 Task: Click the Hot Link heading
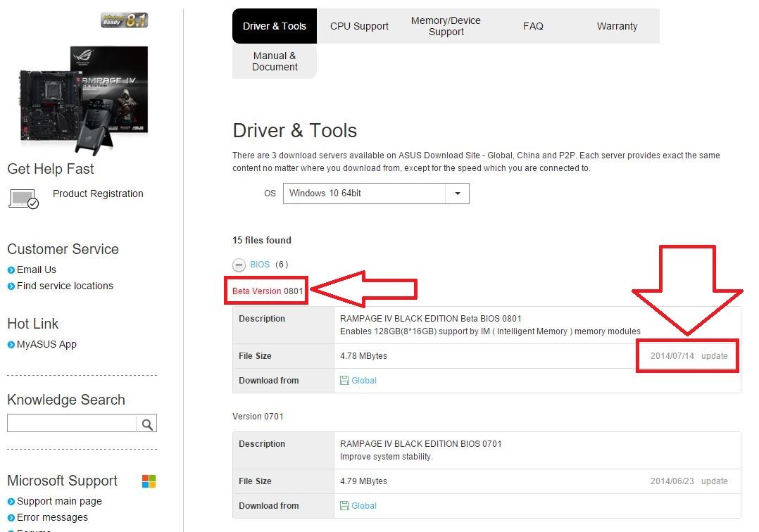click(x=33, y=324)
